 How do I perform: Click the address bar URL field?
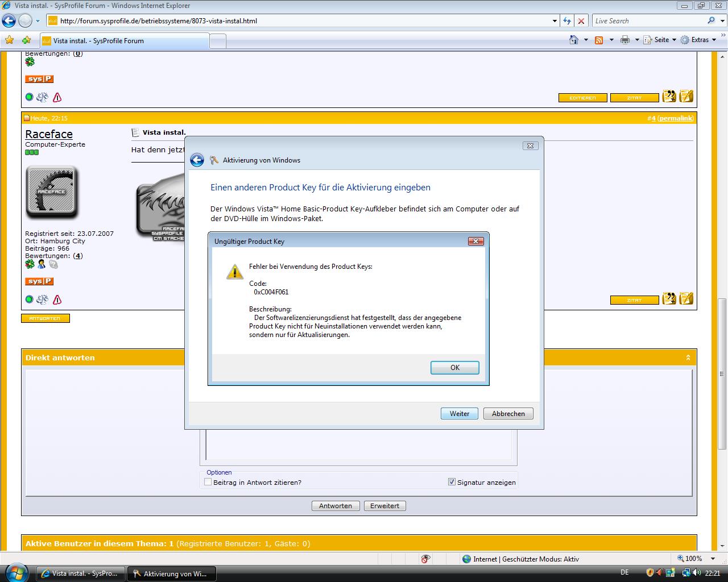click(299, 21)
